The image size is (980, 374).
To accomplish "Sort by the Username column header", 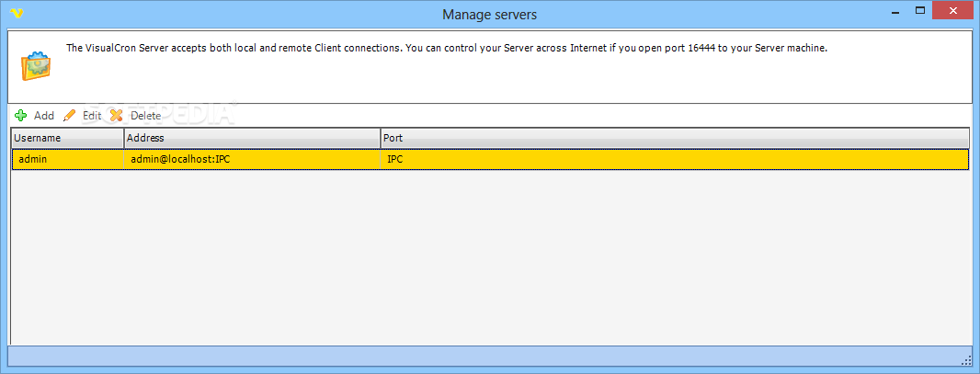I will click(67, 138).
